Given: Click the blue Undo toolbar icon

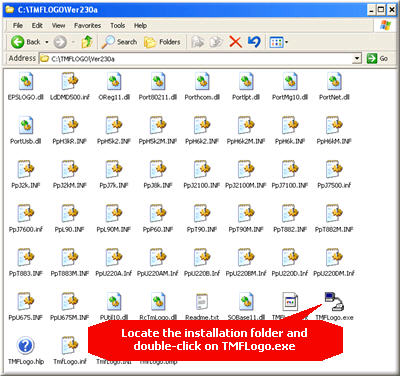Looking at the screenshot, I should point(254,42).
